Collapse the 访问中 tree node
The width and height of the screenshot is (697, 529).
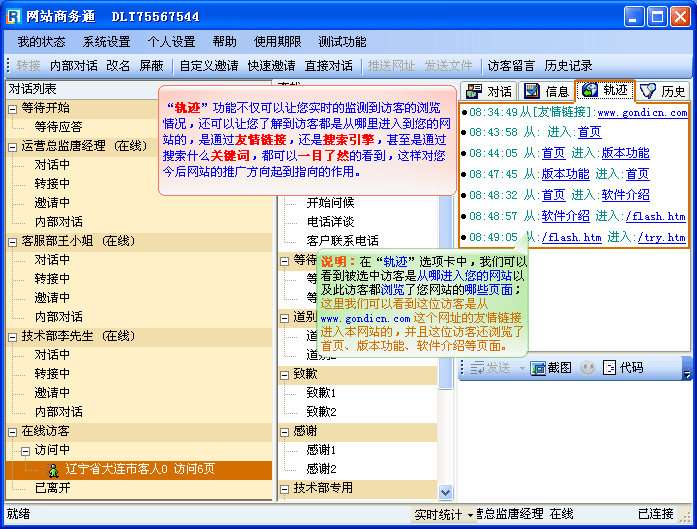click(25, 450)
